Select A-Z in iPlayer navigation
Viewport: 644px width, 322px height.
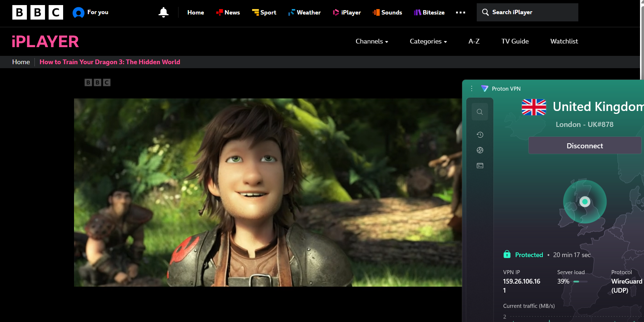[474, 41]
